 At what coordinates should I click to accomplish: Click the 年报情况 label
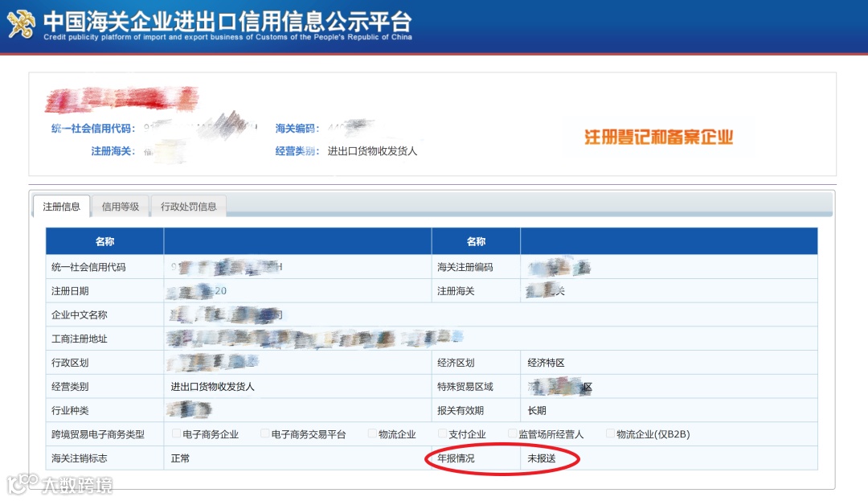456,458
